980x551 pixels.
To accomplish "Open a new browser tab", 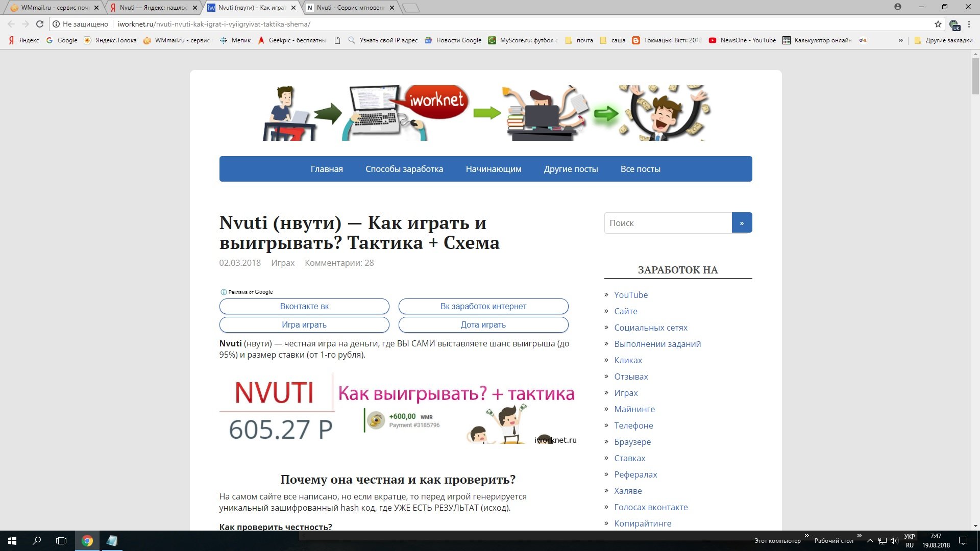I will [x=410, y=8].
